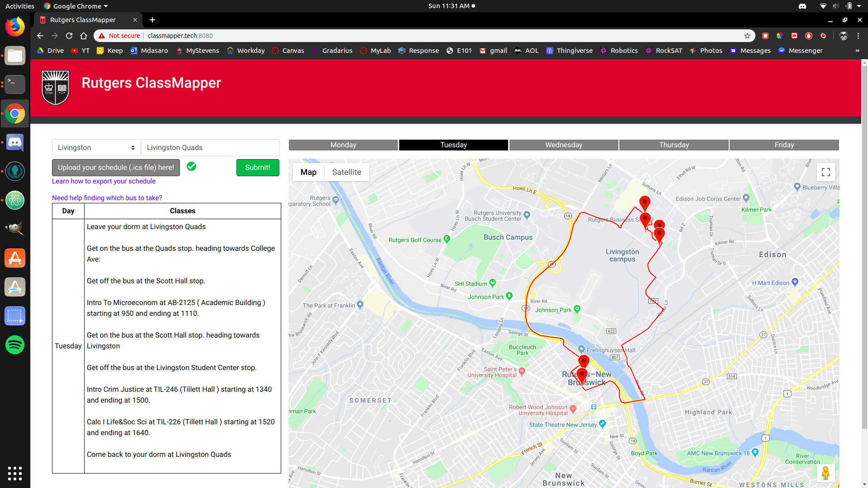The image size is (868, 488).
Task: Open the export your schedule help link
Action: [x=104, y=181]
